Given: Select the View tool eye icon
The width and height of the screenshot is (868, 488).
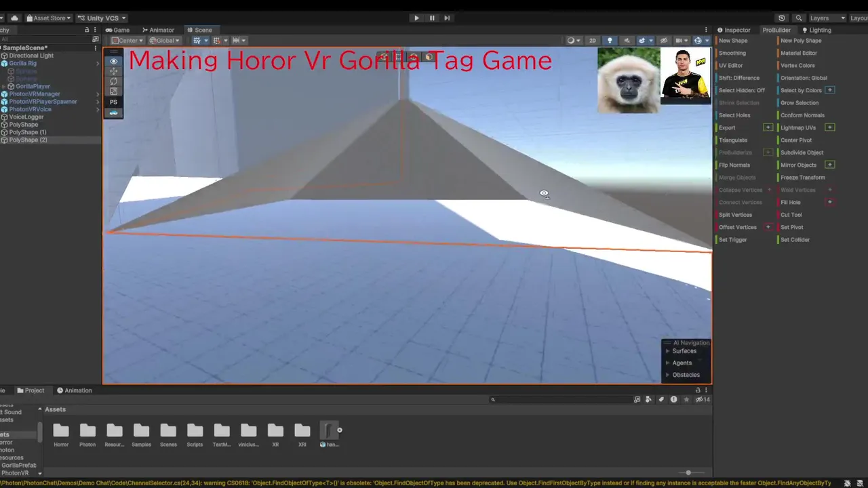Looking at the screenshot, I should tap(113, 61).
